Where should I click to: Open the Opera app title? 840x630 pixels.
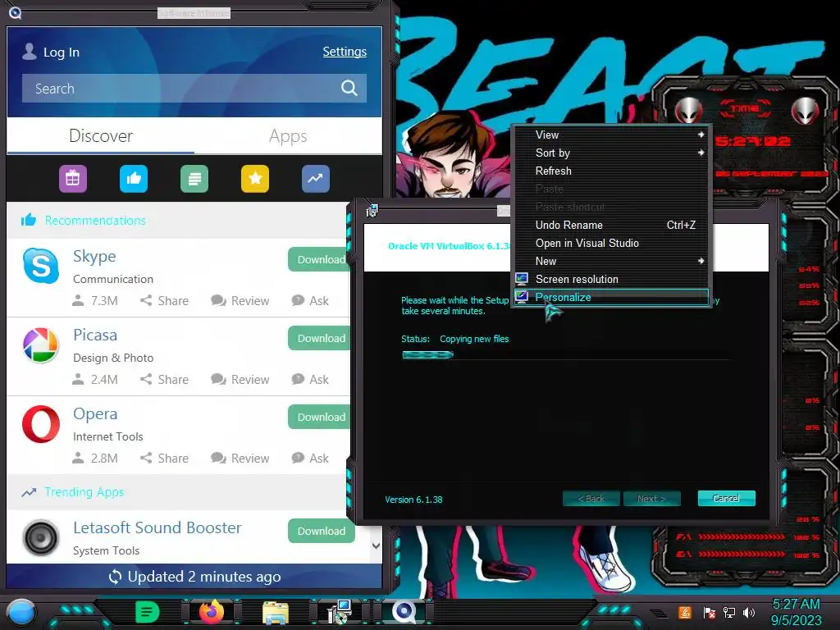click(95, 413)
